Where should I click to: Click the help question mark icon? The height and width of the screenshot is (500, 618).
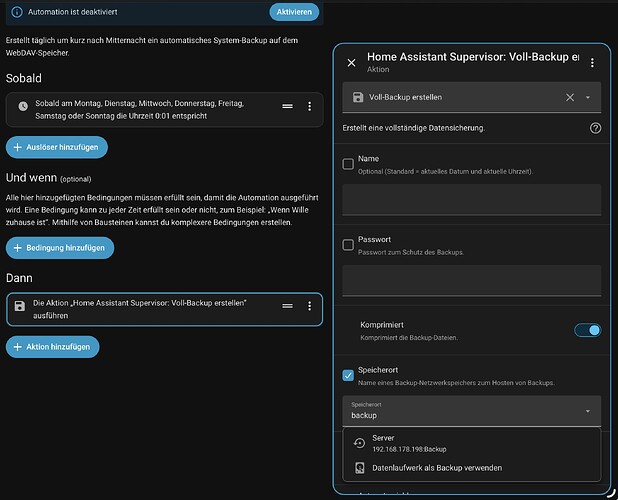tap(596, 128)
